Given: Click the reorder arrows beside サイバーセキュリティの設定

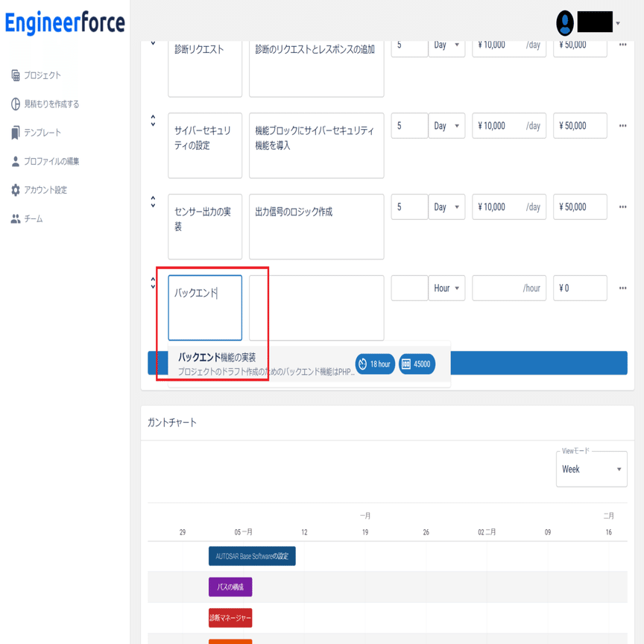Looking at the screenshot, I should (x=154, y=122).
